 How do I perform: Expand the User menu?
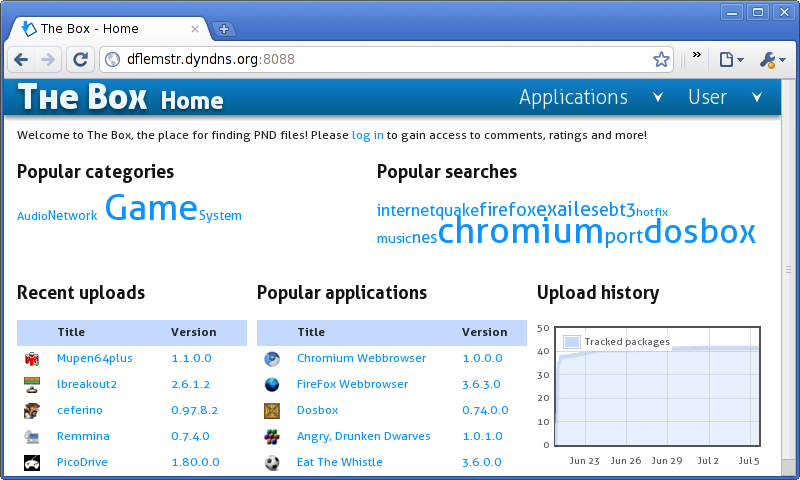[x=720, y=97]
